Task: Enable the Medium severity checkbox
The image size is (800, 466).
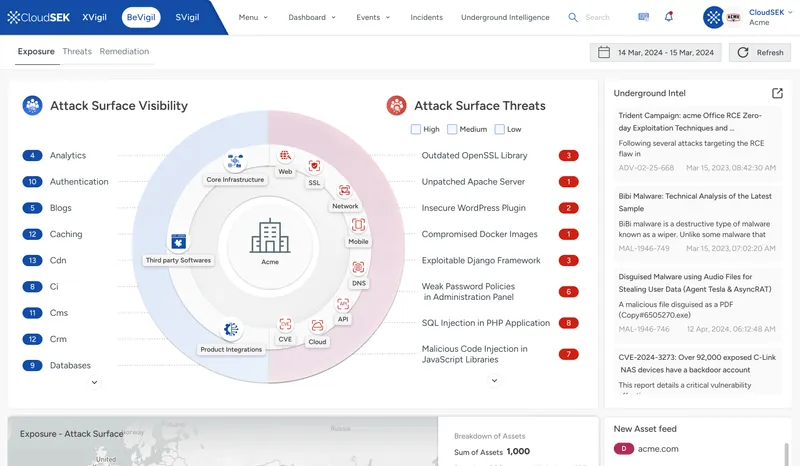Action: coord(452,129)
